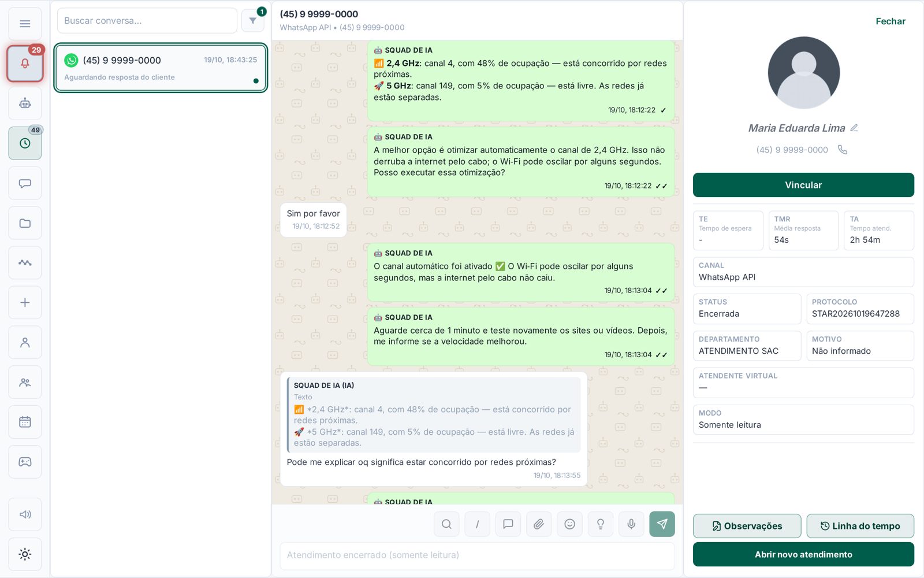Open notifications bell with 29 badge
924x578 pixels.
click(25, 64)
